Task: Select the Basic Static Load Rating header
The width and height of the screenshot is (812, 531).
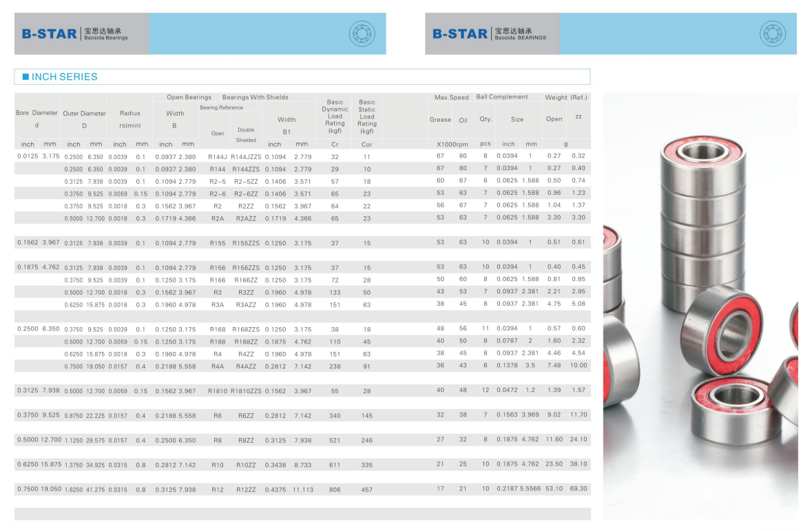Action: point(367,116)
